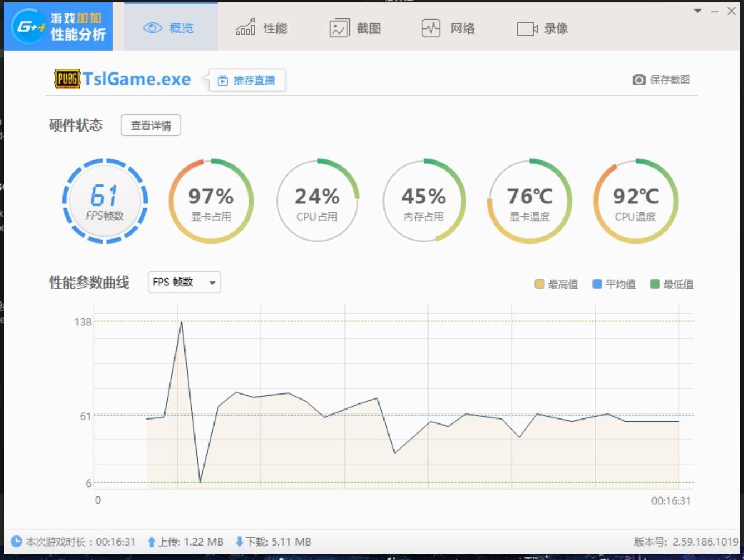Click the 24% CPU占用 gauge
This screenshot has height=560, width=744.
tap(318, 201)
